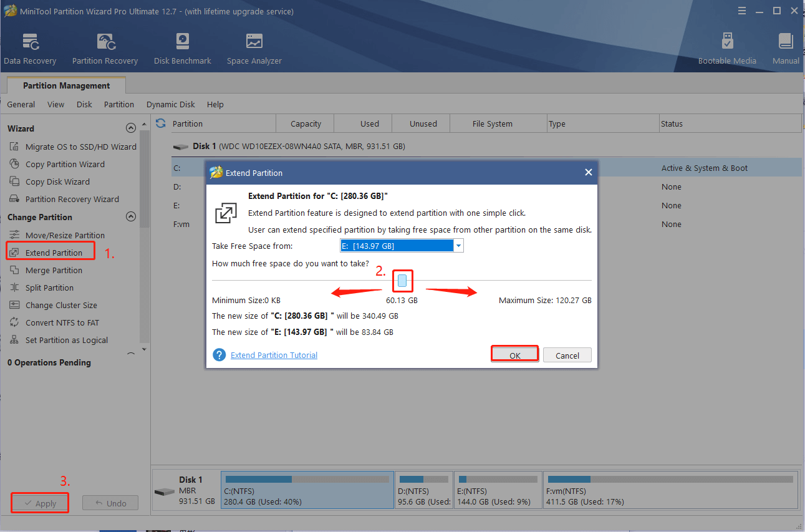Select Set Partition as Logical

click(58, 340)
